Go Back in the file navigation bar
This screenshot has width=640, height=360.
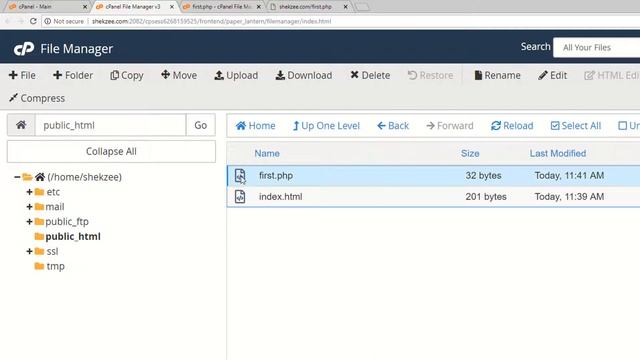(393, 126)
